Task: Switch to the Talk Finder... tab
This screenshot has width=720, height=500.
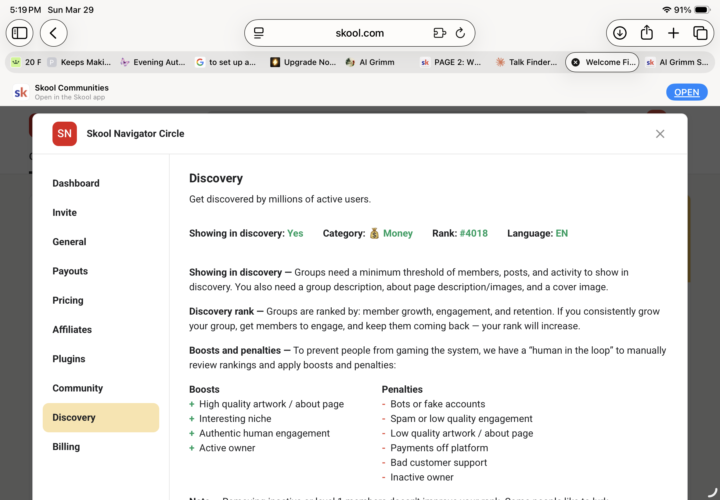Action: (526, 62)
